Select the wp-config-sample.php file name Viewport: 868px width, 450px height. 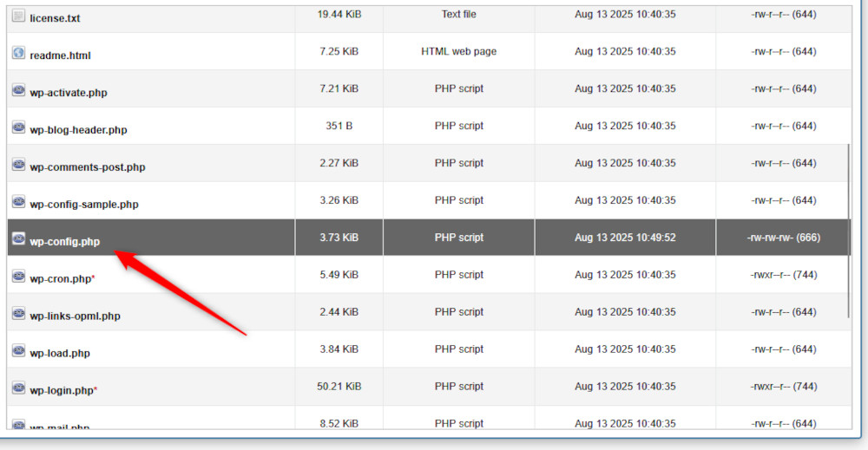click(84, 204)
